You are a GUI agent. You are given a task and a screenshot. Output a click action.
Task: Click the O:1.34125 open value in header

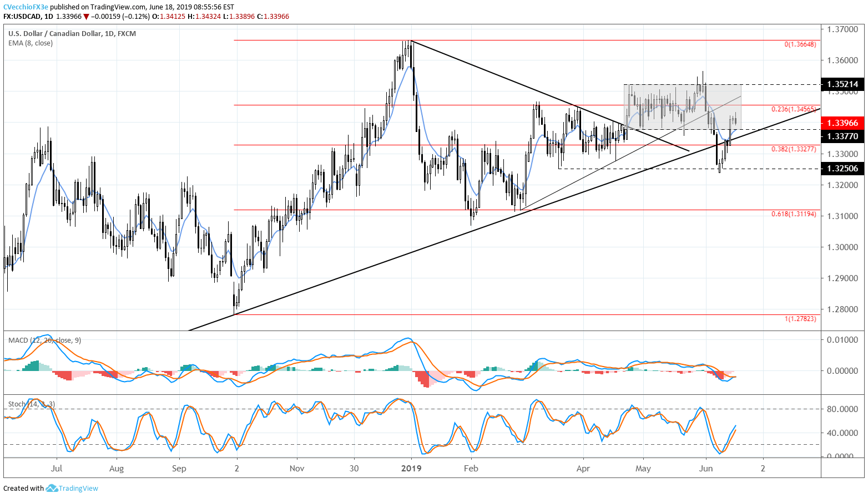(169, 17)
